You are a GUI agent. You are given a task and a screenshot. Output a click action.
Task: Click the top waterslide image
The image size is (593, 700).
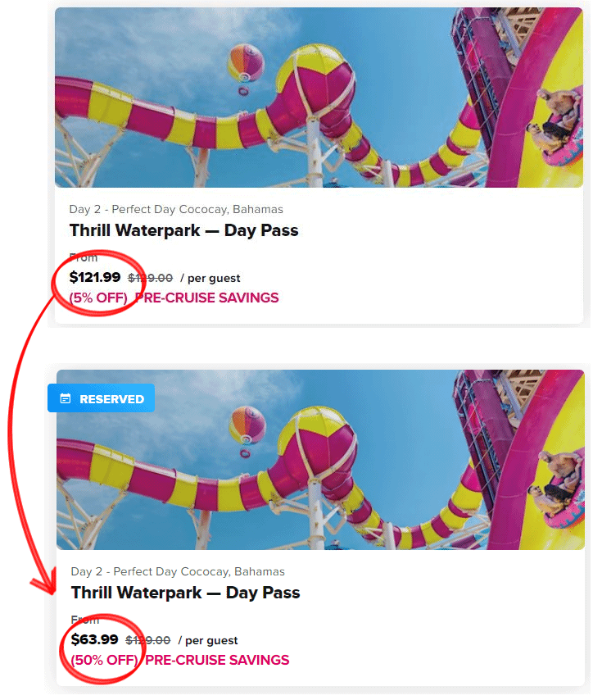pyautogui.click(x=319, y=98)
